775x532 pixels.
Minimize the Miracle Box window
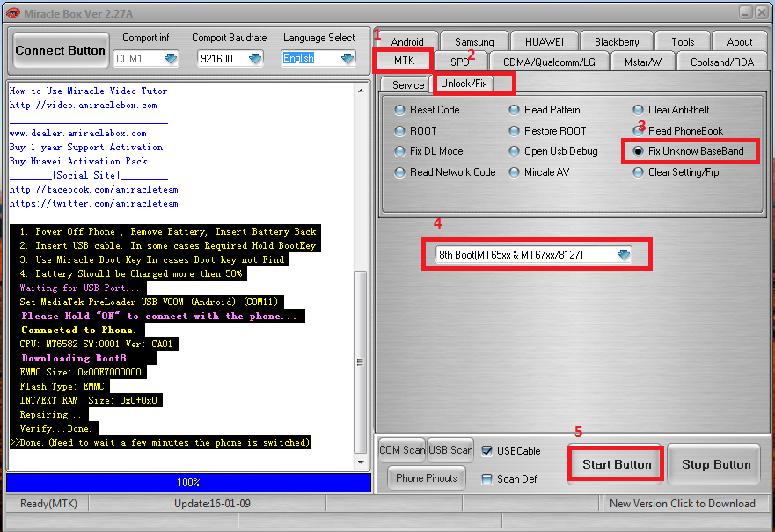point(746,13)
